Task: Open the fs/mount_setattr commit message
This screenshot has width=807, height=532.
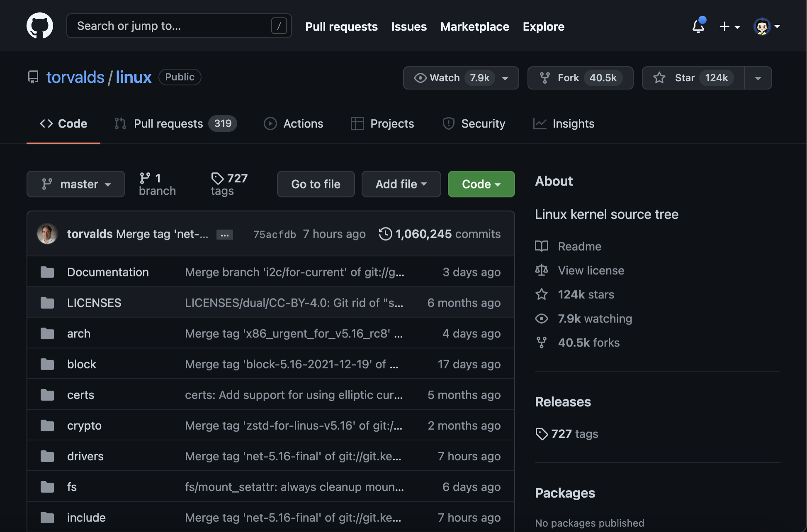Action: pos(294,487)
